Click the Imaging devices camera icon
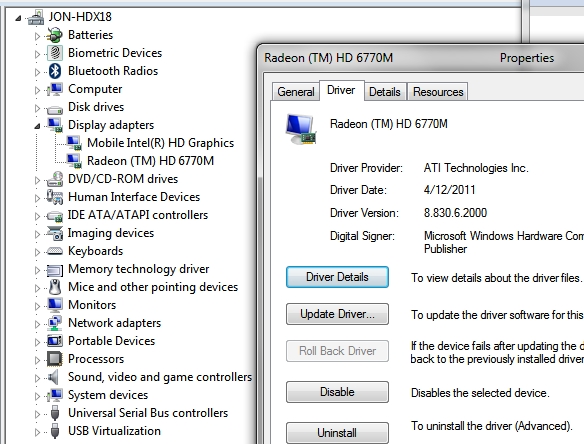 [x=55, y=233]
